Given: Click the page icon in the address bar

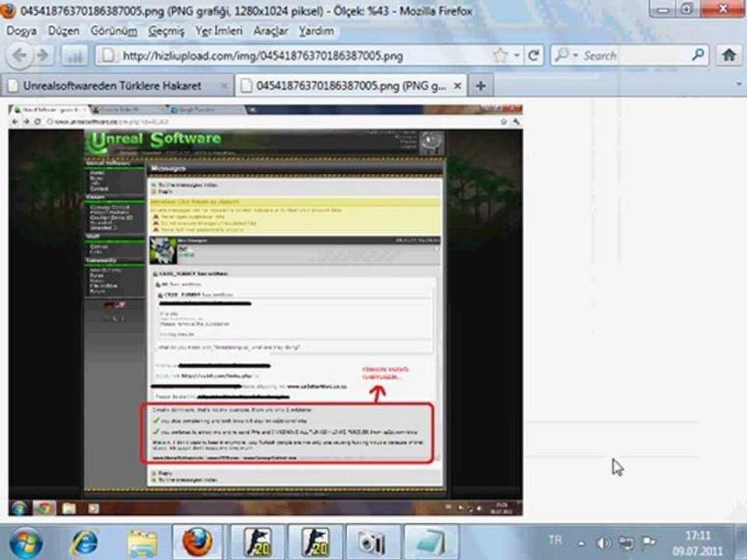Looking at the screenshot, I should coord(109,56).
